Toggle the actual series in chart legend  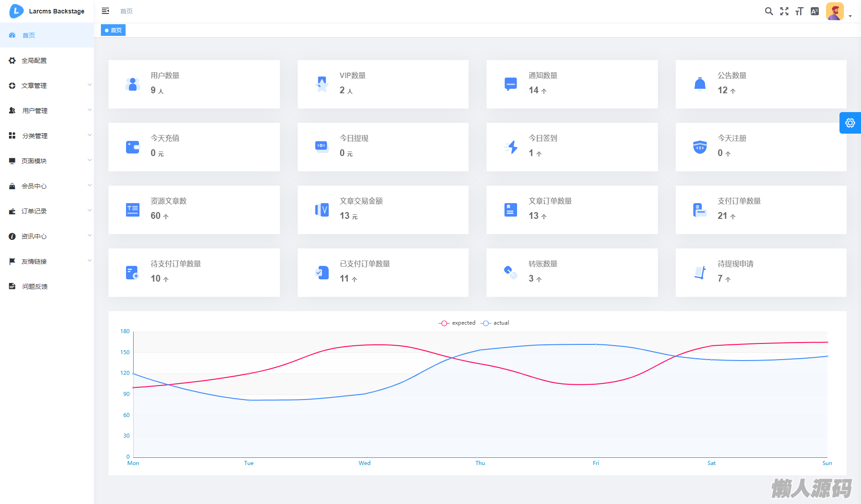pyautogui.click(x=495, y=323)
